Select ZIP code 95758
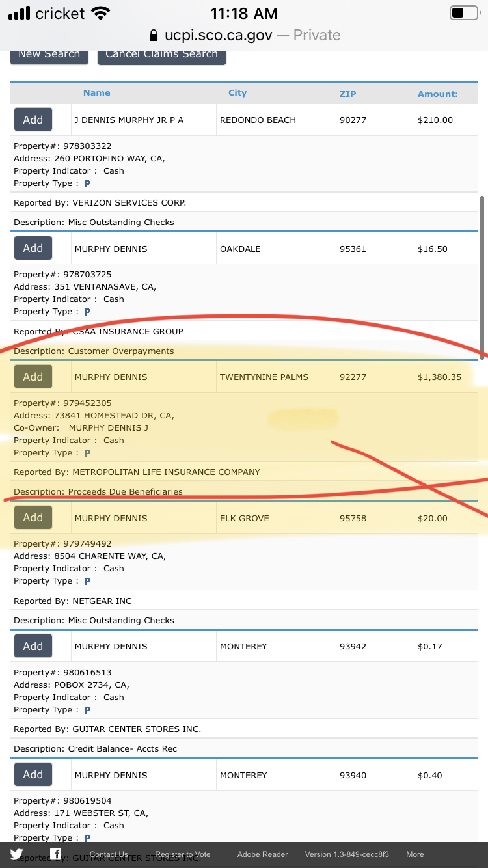The height and width of the screenshot is (868, 488). coord(353,518)
